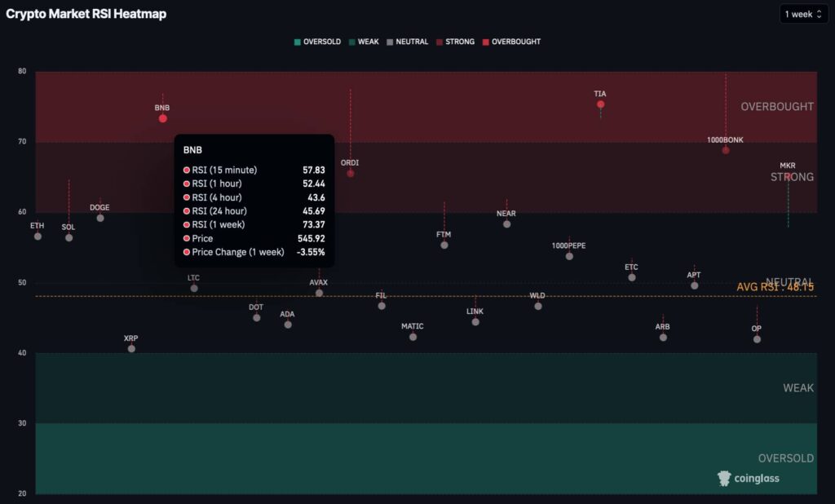Select the LINK data point
The width and height of the screenshot is (835, 504).
tap(475, 322)
